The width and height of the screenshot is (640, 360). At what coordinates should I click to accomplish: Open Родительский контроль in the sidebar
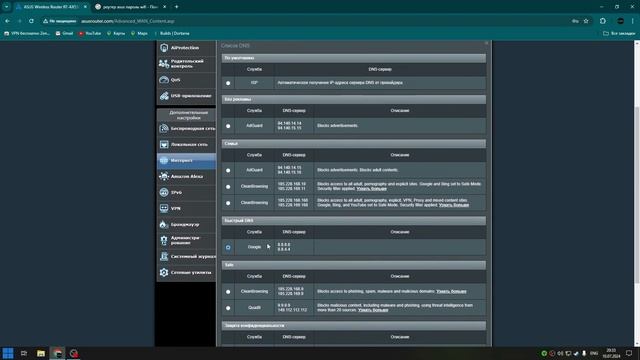[186, 64]
